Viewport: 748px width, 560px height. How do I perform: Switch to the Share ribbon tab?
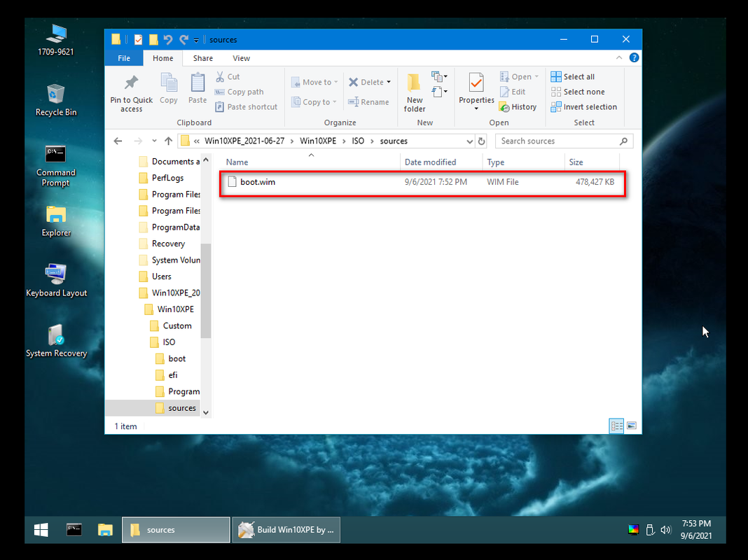(202, 58)
